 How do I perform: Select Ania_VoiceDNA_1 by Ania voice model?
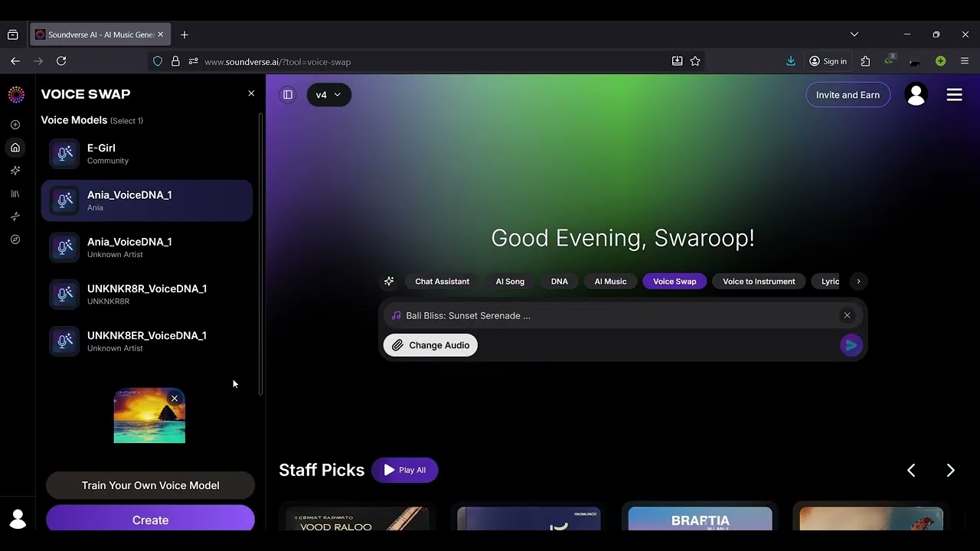point(147,201)
